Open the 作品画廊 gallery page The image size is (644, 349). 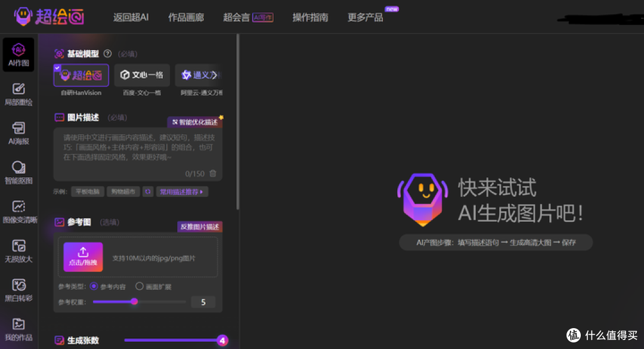[186, 17]
